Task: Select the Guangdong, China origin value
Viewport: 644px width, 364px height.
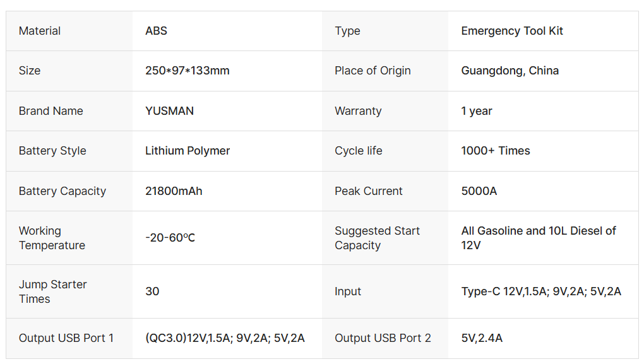Action: (x=510, y=71)
